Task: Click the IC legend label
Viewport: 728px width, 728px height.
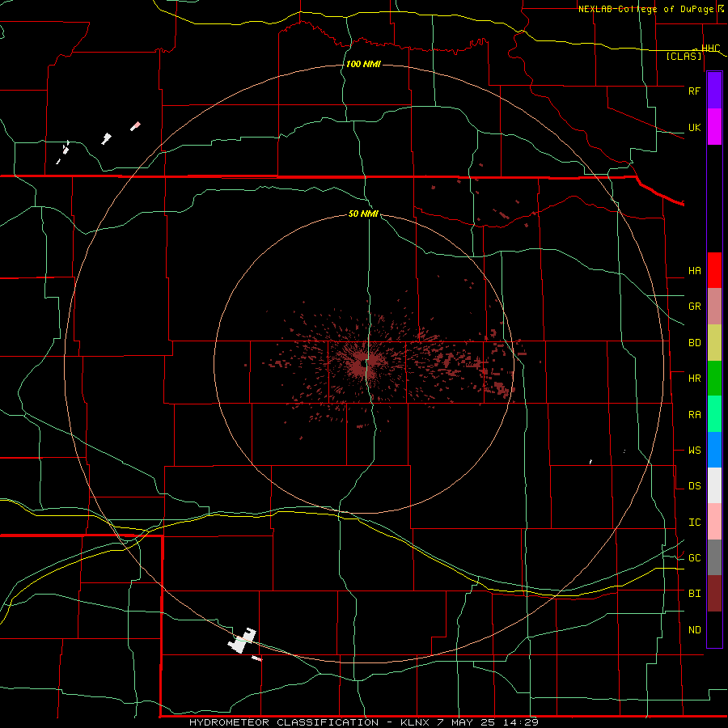Action: tap(694, 523)
